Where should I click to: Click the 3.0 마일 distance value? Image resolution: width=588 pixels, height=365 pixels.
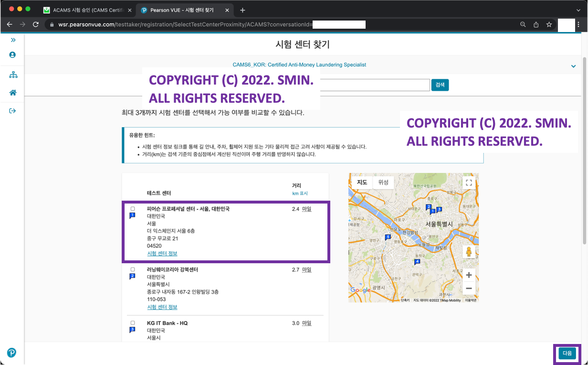click(x=302, y=323)
